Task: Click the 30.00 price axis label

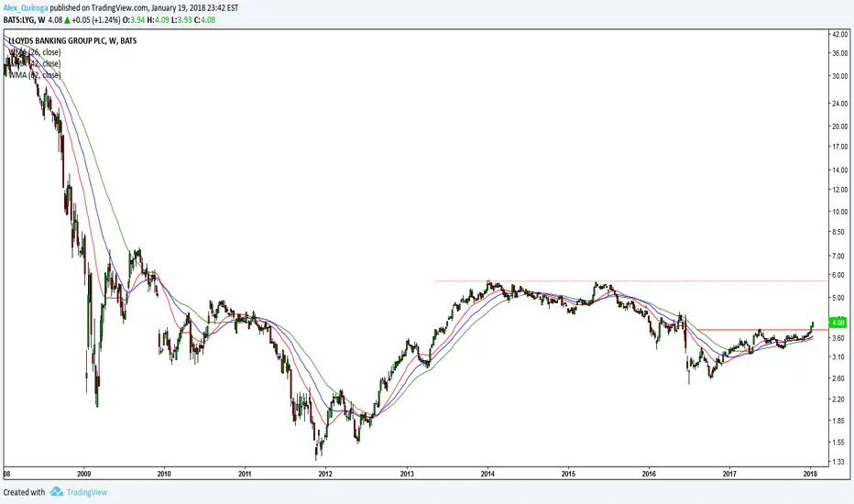Action: point(840,76)
